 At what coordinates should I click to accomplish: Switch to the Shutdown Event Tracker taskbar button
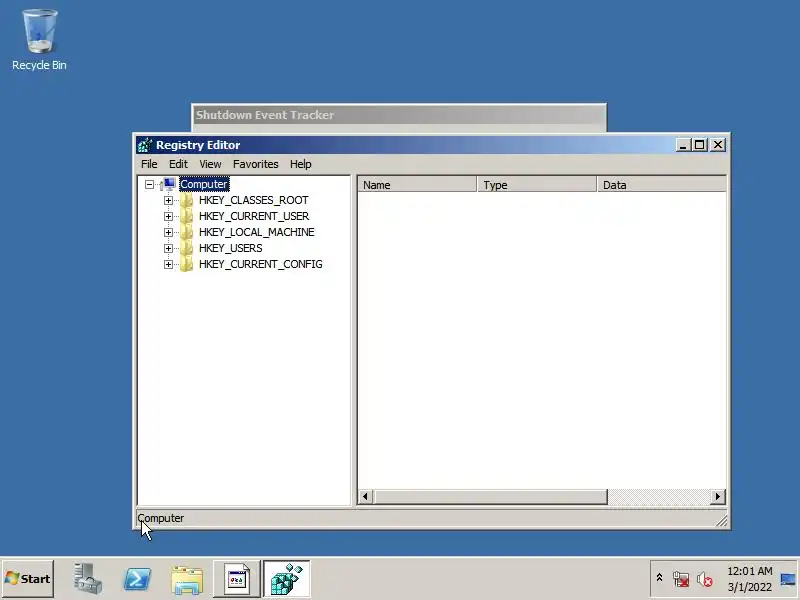(x=237, y=579)
